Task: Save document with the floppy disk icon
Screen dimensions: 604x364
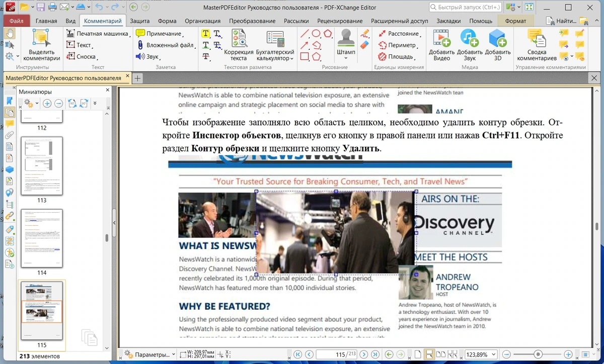Action: click(40, 7)
